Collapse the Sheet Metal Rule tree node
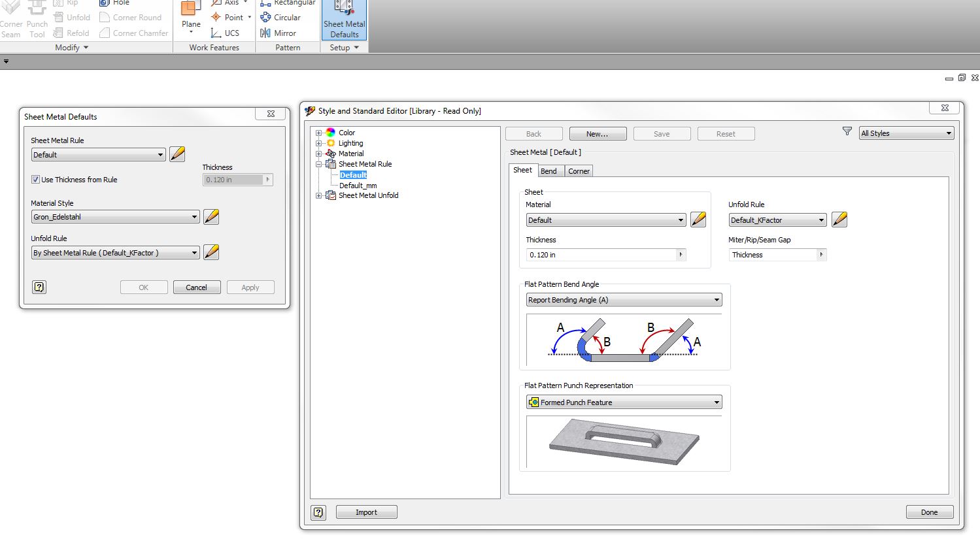980x556 pixels. [319, 164]
